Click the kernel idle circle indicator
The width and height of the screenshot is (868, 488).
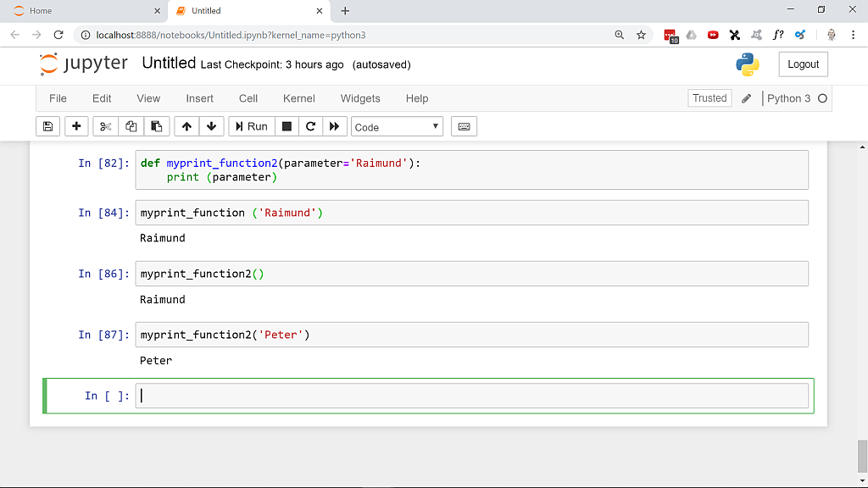[822, 98]
